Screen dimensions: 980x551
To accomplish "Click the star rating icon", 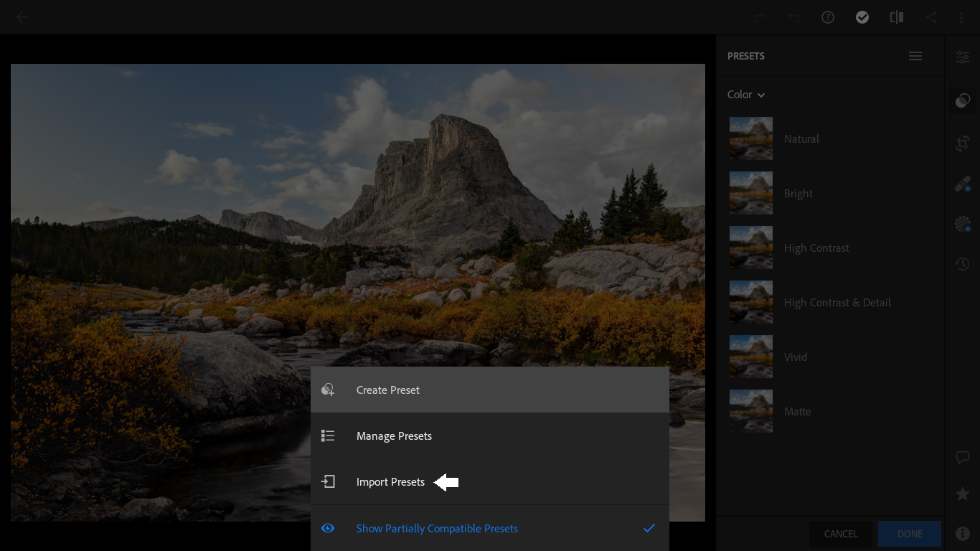I will (963, 494).
